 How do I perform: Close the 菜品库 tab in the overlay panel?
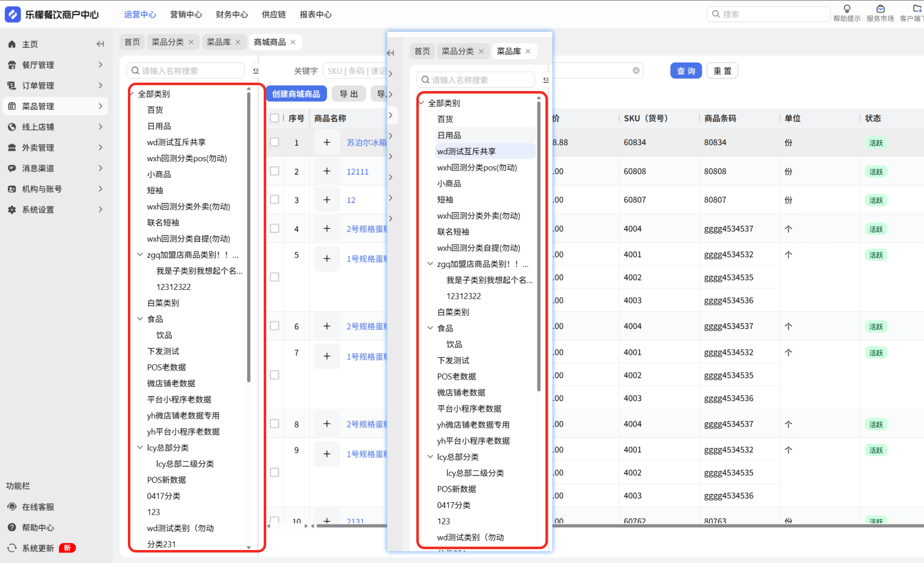tap(528, 51)
